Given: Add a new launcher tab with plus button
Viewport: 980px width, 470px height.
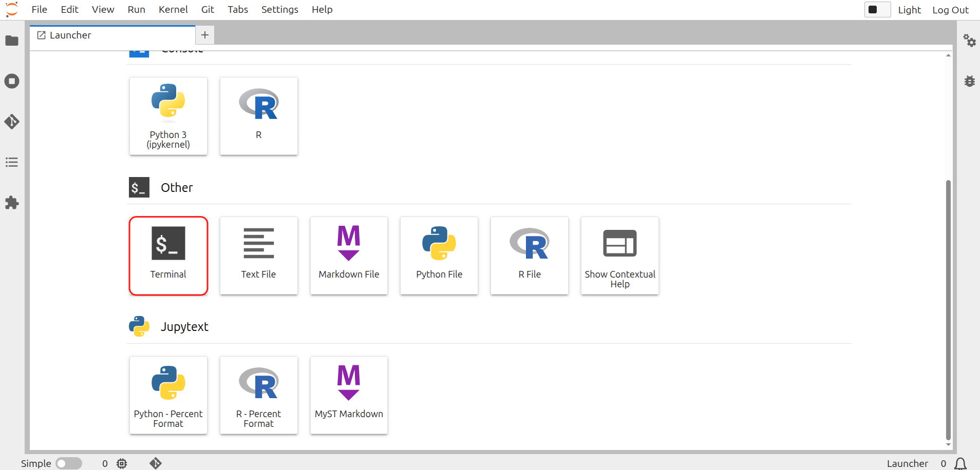Looking at the screenshot, I should click(205, 35).
